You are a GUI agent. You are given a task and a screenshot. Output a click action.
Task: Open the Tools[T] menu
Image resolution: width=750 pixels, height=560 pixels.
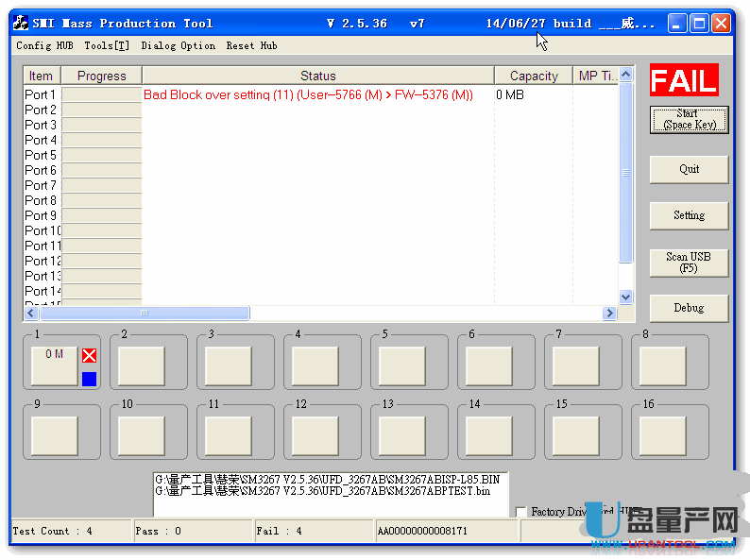pos(107,45)
